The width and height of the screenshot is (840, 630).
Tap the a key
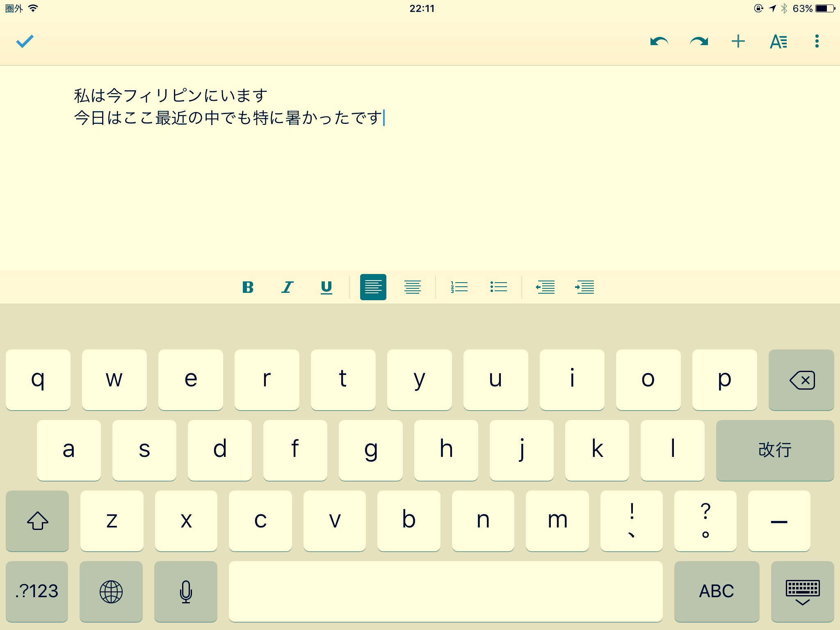(69, 450)
